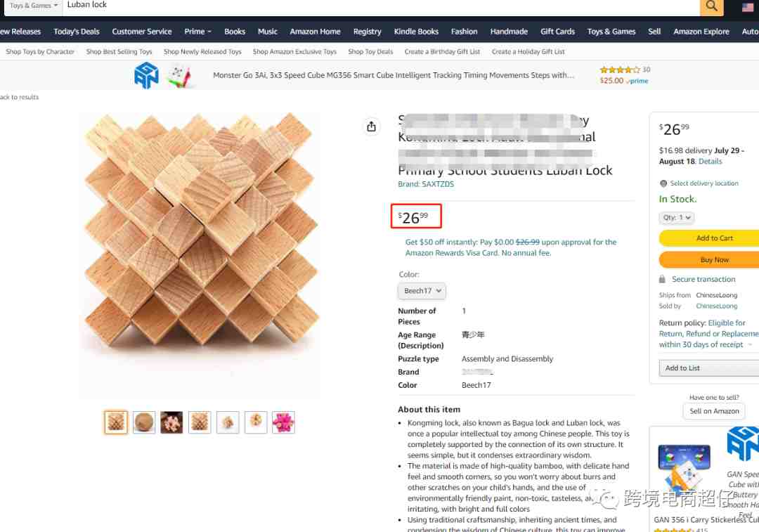Image resolution: width=759 pixels, height=532 pixels.
Task: Select delivery location pin icon
Action: (x=663, y=183)
